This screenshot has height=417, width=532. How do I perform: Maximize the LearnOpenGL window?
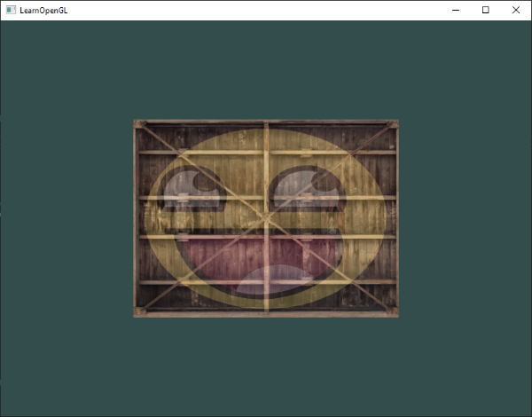point(485,10)
